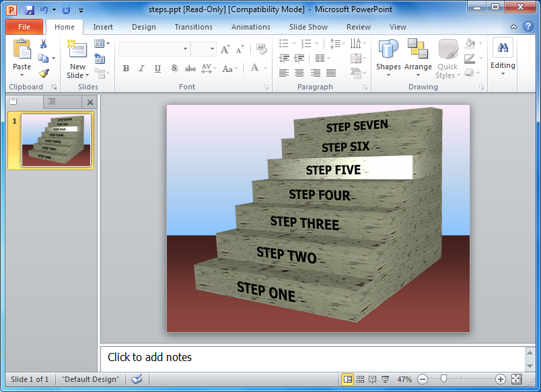The height and width of the screenshot is (392, 541).
Task: Click the zoom slider handle
Action: click(443, 379)
